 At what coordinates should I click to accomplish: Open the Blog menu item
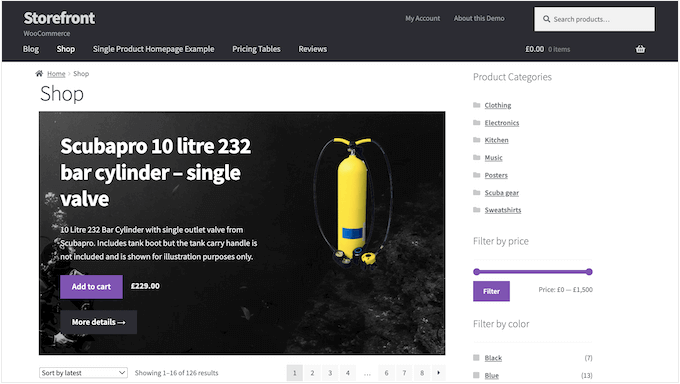point(31,49)
